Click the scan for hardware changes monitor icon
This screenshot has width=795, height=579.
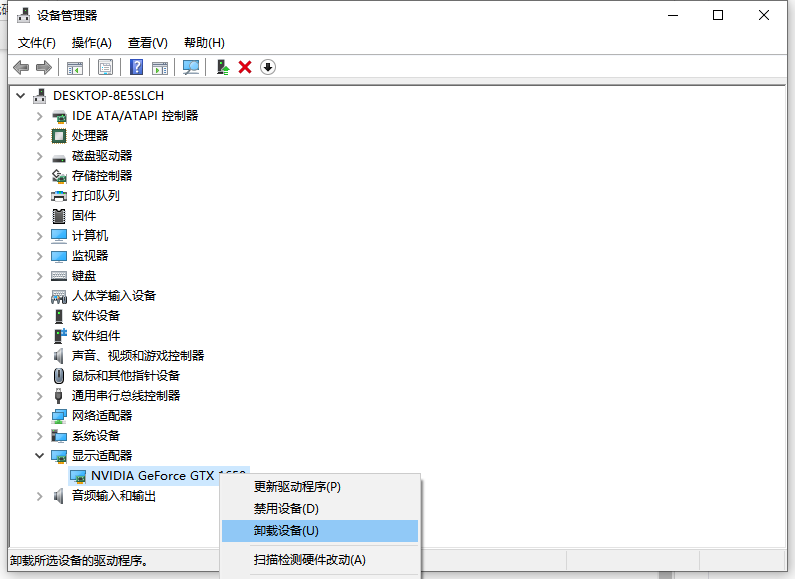pyautogui.click(x=191, y=67)
